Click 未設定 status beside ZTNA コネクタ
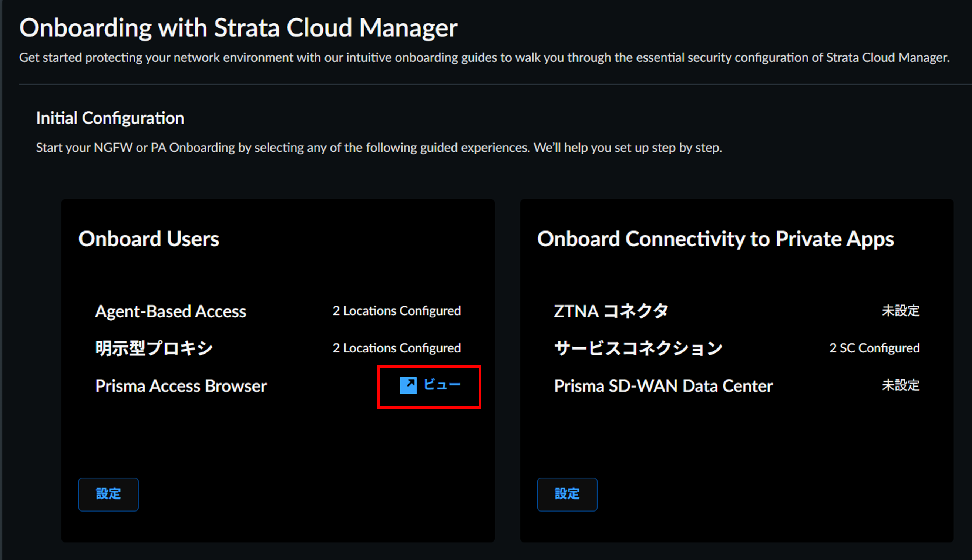972x560 pixels. click(901, 311)
